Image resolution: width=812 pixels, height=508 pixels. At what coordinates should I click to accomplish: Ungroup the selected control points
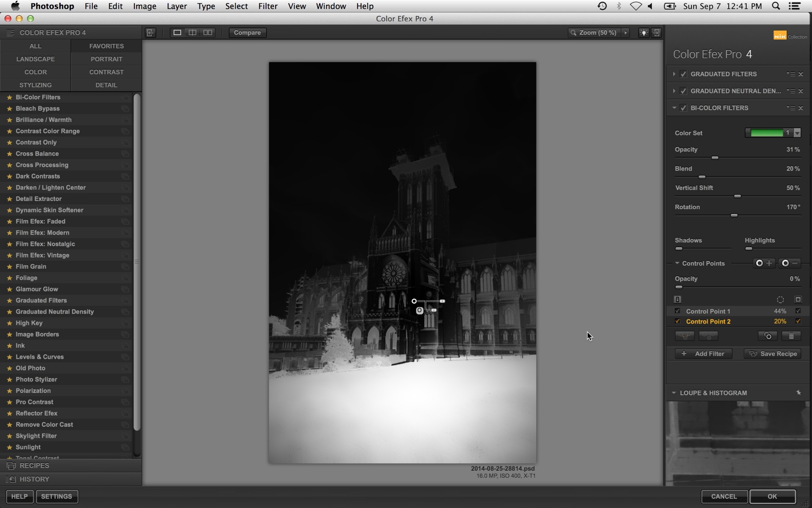coord(709,336)
